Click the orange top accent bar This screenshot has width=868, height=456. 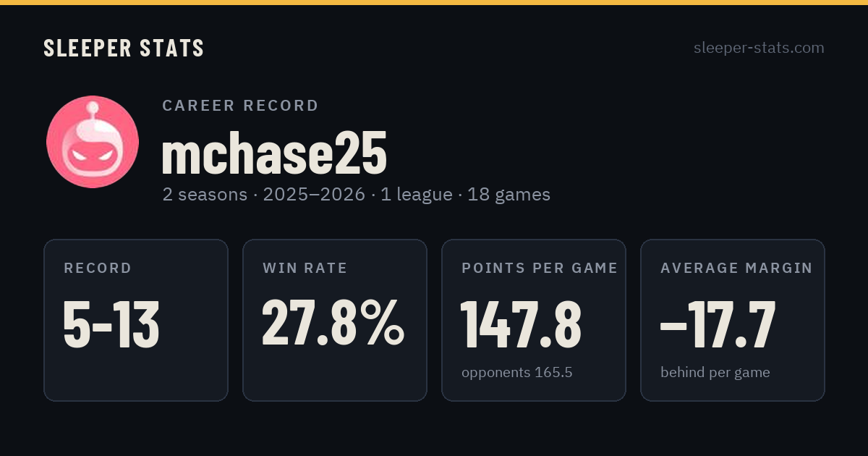(x=434, y=2)
